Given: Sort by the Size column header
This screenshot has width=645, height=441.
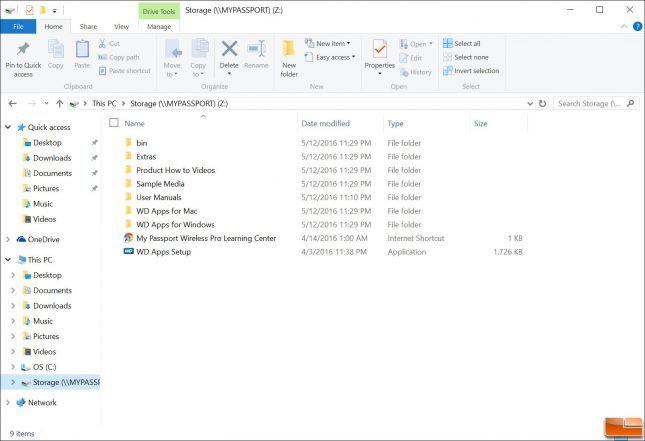Looking at the screenshot, I should coord(480,123).
